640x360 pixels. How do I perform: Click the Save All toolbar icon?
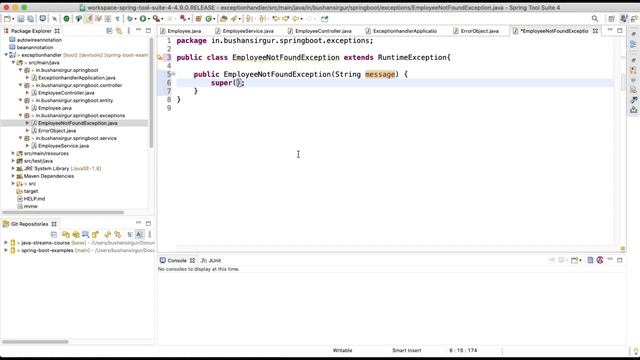pos(31,19)
